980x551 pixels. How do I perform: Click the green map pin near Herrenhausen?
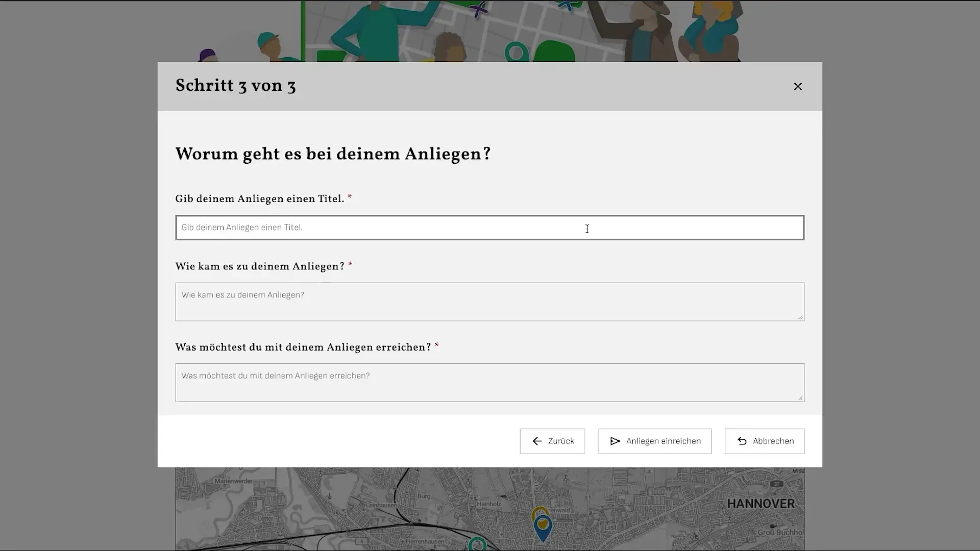tap(477, 544)
